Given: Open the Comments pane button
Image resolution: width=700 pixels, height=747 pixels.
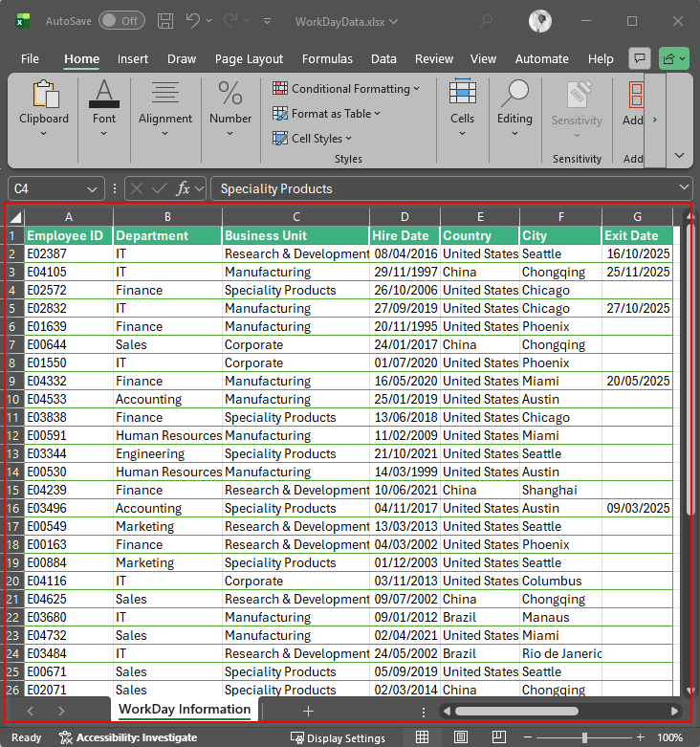Looking at the screenshot, I should [640, 58].
